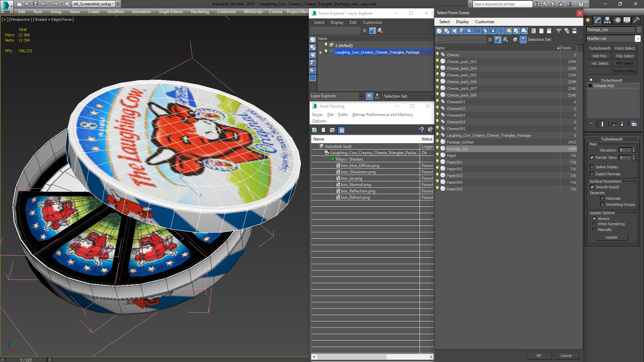Viewport: 644px width, 362px height.
Task: Expand Editable Poly in modifier stack
Action: coord(590,86)
